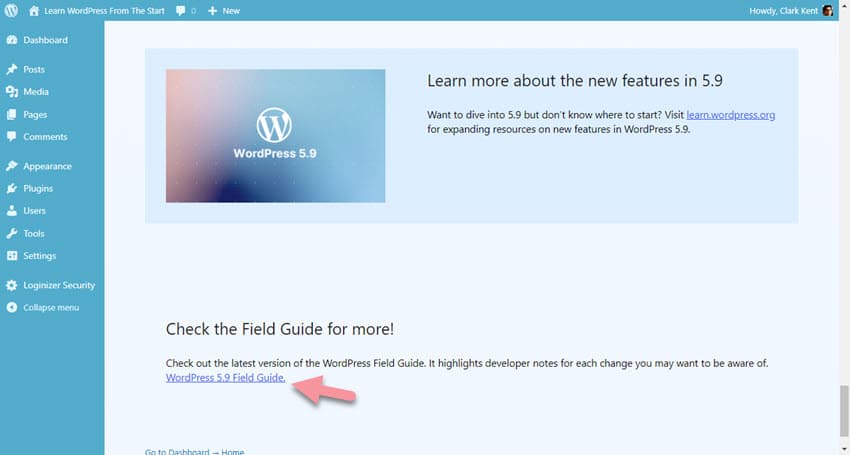The width and height of the screenshot is (850, 455).
Task: Click the New content label
Action: click(231, 11)
